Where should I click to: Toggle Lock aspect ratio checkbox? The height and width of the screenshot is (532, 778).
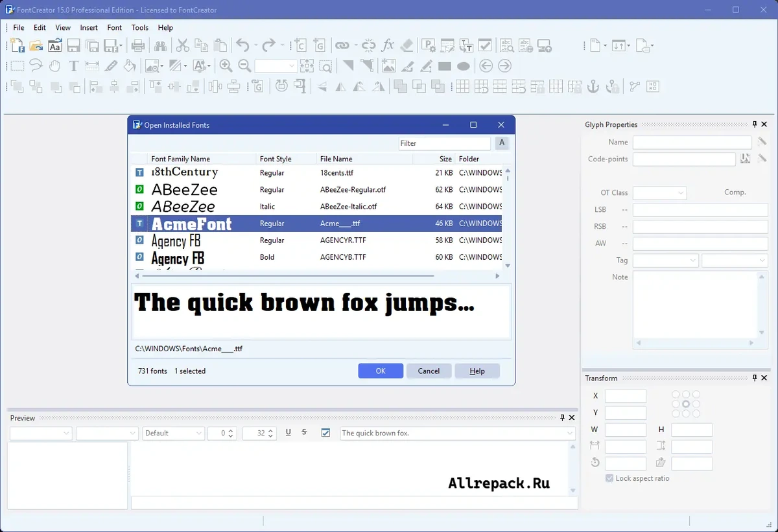609,478
